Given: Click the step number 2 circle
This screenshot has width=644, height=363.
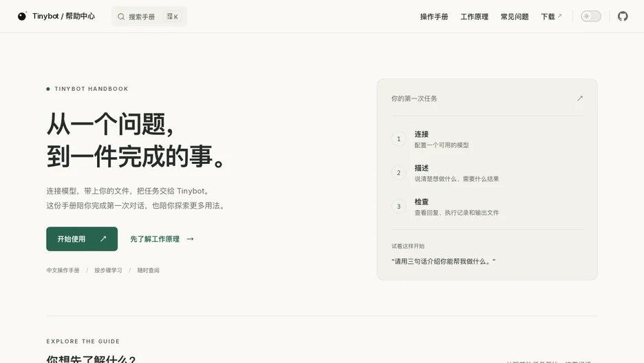Looking at the screenshot, I should tap(398, 173).
